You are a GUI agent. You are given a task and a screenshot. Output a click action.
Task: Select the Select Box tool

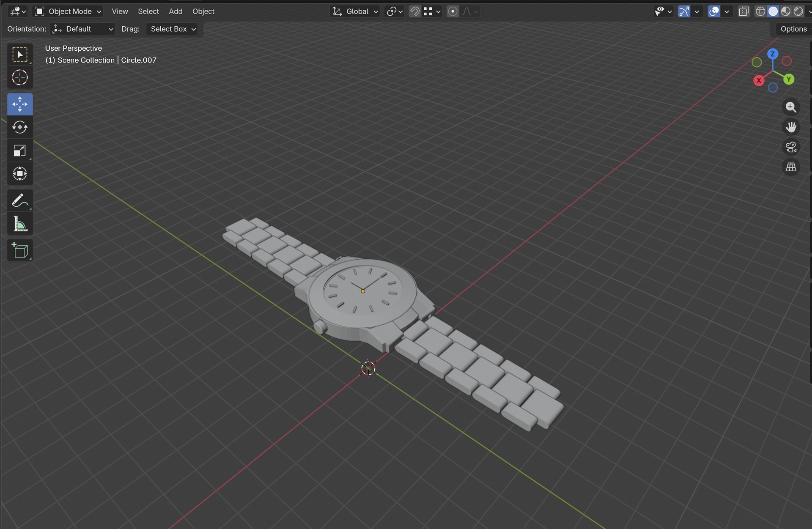tap(20, 55)
